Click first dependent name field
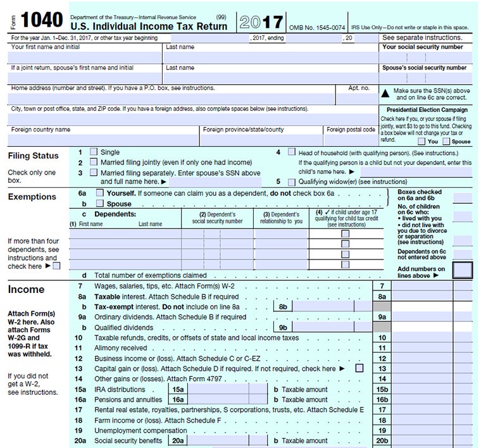This screenshot has width=486, height=448. (125, 233)
